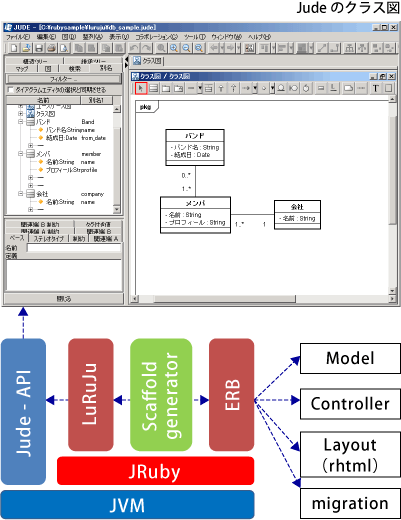Switch to the マップ tab

(22, 69)
